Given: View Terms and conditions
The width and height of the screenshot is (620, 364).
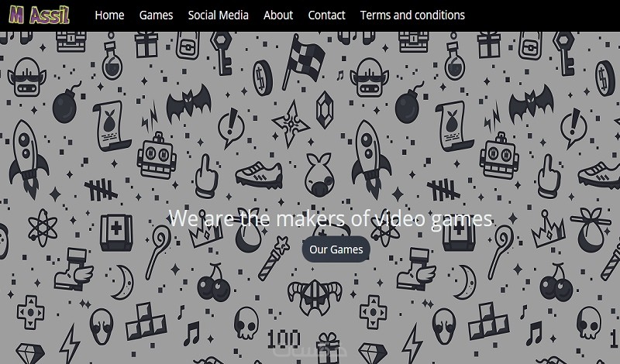Looking at the screenshot, I should click(x=412, y=15).
